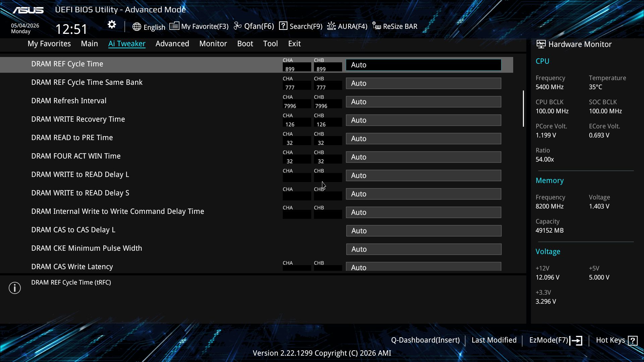The image size is (644, 362).
Task: Click the ReSize BAR icon
Action: pos(377,26)
